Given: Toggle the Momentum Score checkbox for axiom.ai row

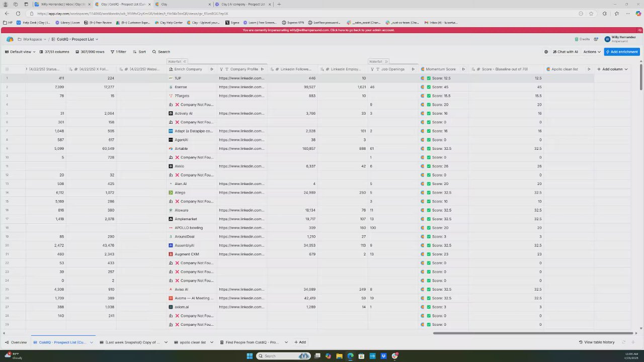Looking at the screenshot, I should pyautogui.click(x=429, y=307).
